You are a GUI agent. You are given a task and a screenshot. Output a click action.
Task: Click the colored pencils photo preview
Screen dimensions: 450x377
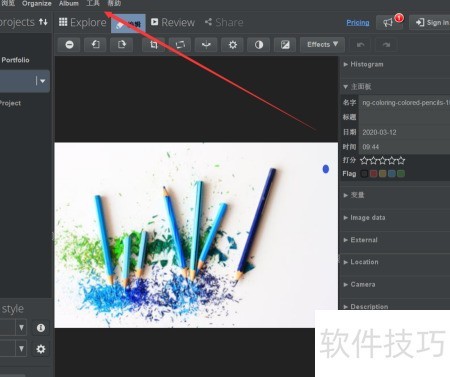click(196, 235)
